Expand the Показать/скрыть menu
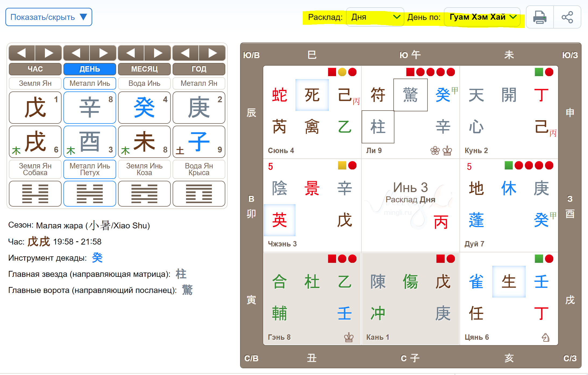This screenshot has height=375, width=588. click(49, 17)
